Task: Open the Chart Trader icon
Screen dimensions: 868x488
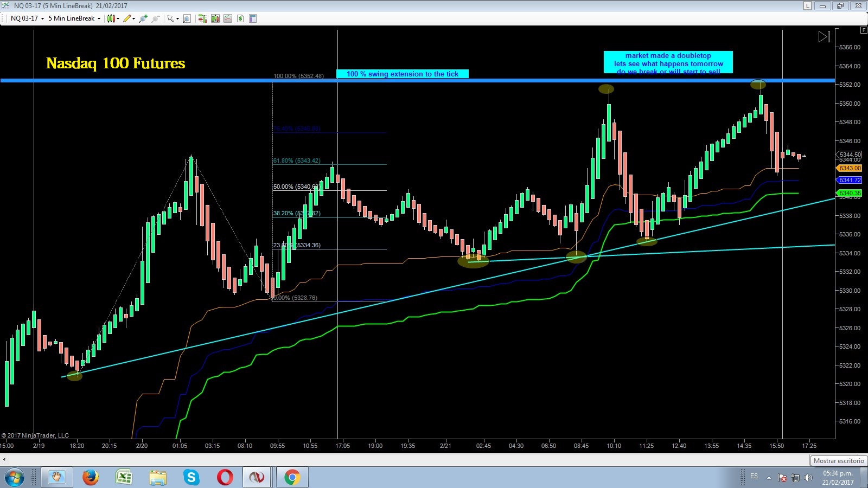Action: (x=202, y=18)
